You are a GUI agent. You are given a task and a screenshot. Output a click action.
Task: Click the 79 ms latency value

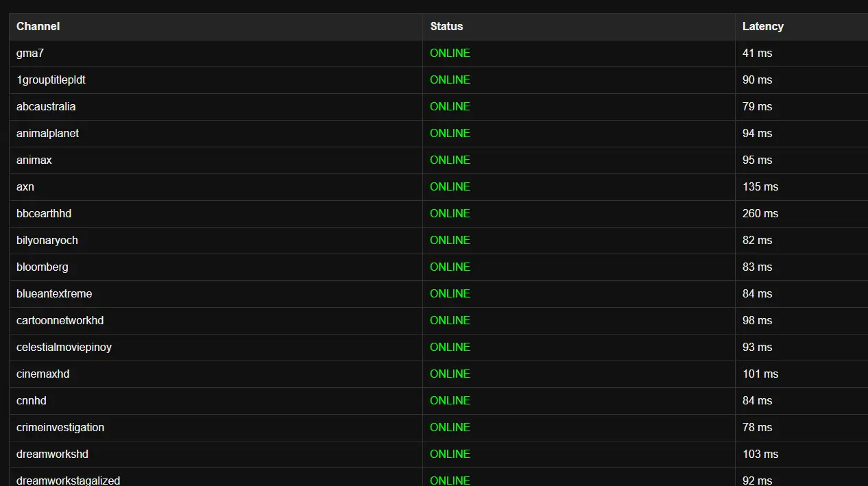[x=757, y=106]
